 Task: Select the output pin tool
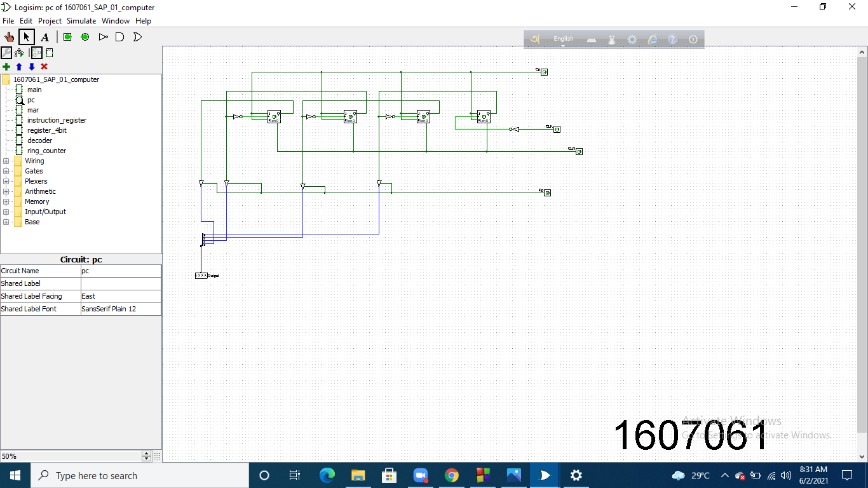point(85,37)
